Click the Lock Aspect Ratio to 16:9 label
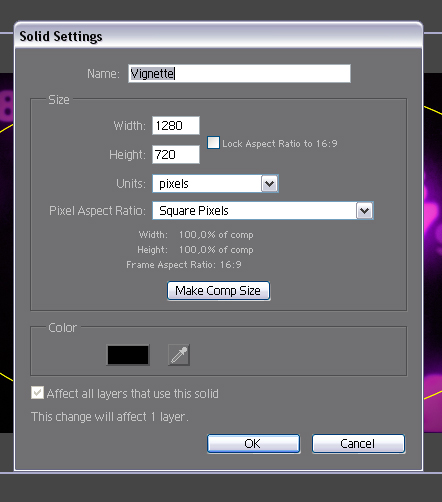The width and height of the screenshot is (442, 502). pyautogui.click(x=280, y=144)
